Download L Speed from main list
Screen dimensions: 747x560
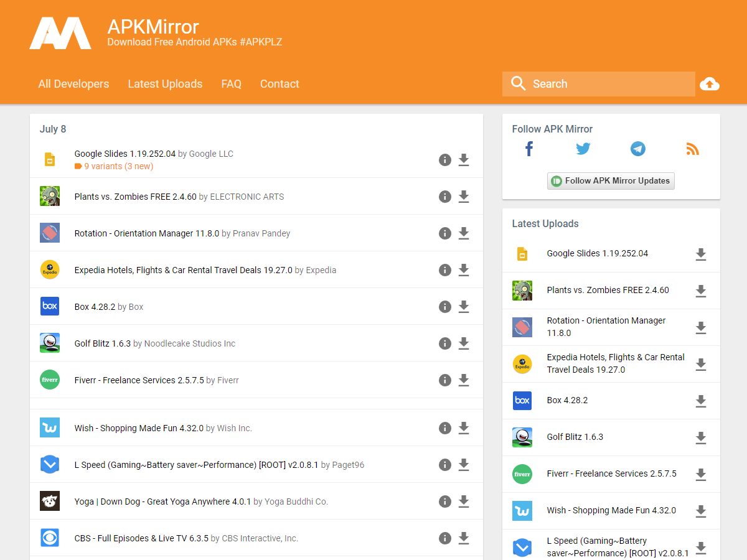pyautogui.click(x=464, y=465)
